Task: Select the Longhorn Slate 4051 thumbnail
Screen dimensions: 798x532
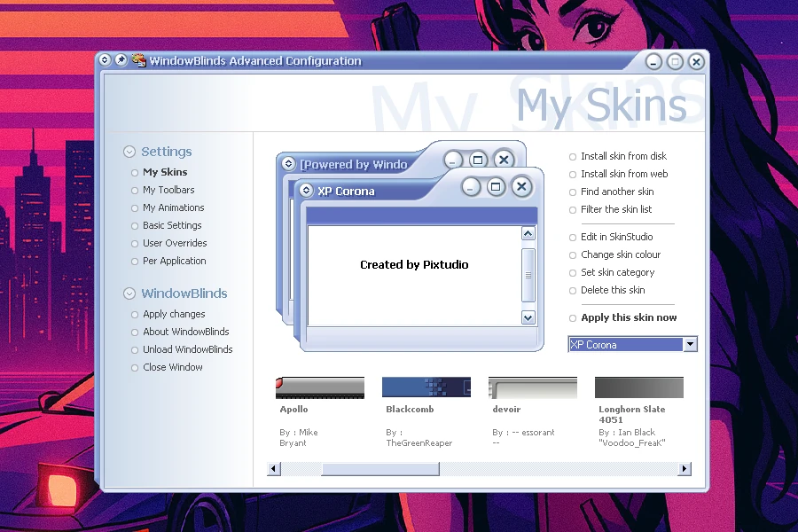Action: [x=638, y=387]
